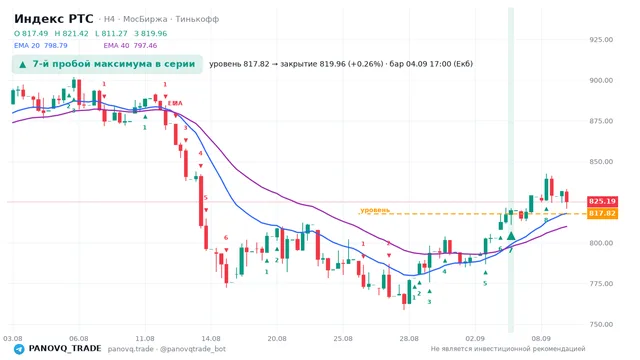The width and height of the screenshot is (640, 360).
Task: Click the highlighted vertical bar for 04.09
Action: [511, 169]
